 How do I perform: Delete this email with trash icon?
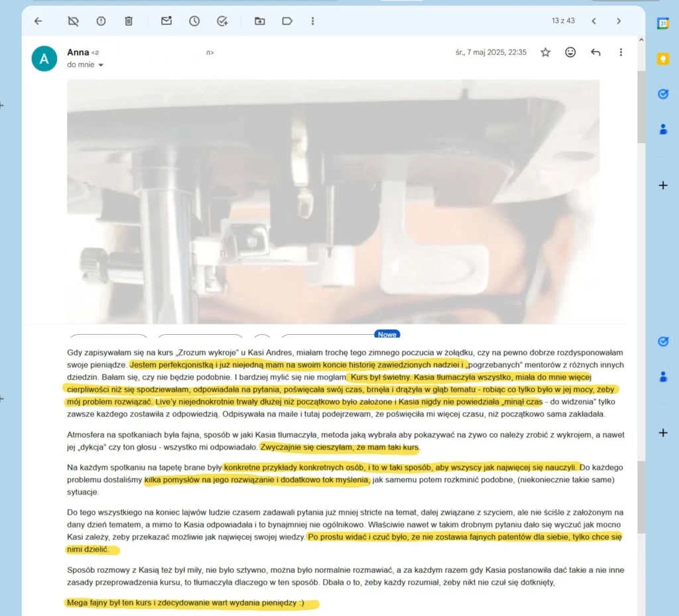(129, 21)
